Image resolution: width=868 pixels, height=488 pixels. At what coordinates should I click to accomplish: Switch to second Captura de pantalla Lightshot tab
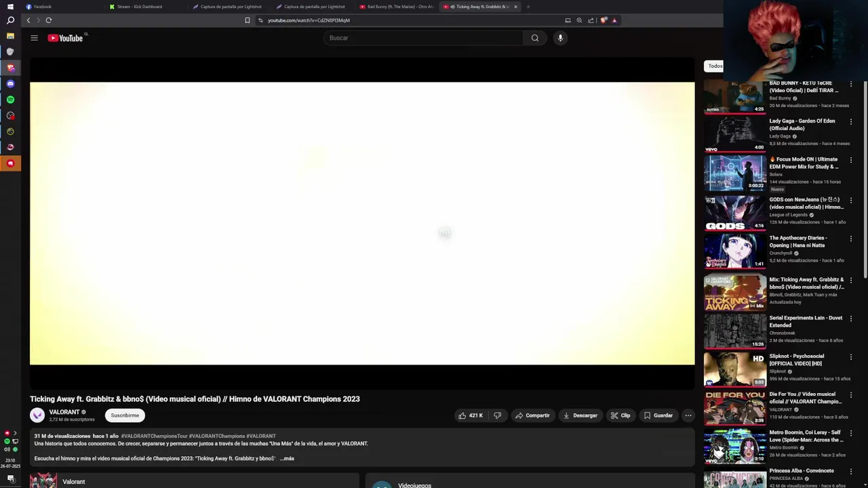(314, 7)
